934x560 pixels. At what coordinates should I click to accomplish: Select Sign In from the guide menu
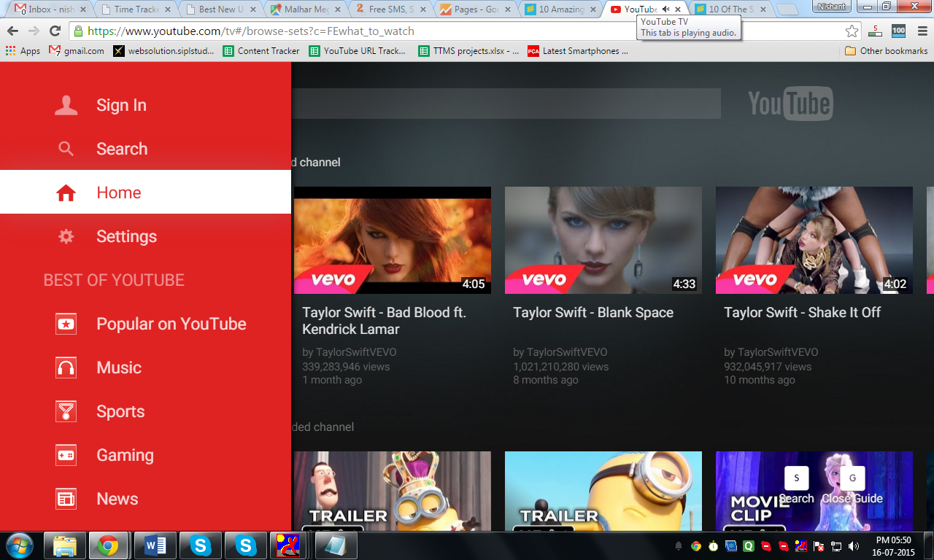pyautogui.click(x=146, y=105)
